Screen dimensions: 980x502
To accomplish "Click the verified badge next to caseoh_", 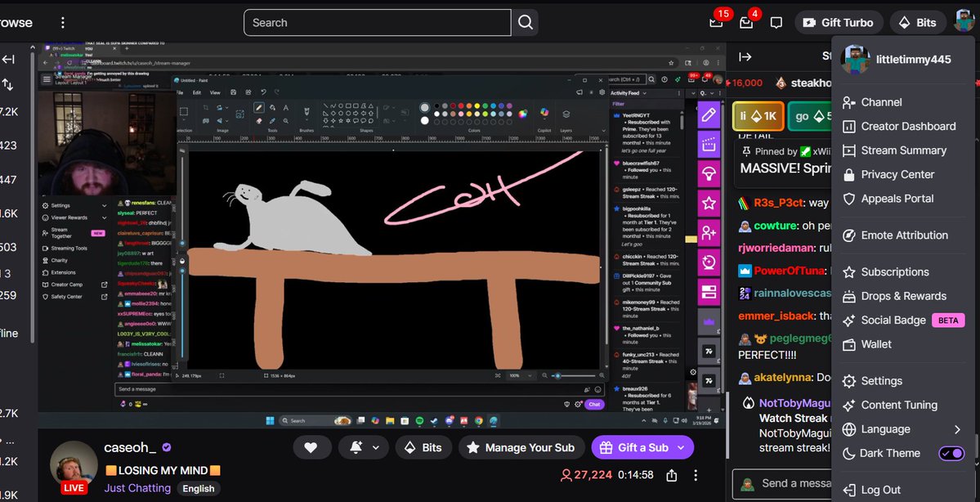I will 167,447.
